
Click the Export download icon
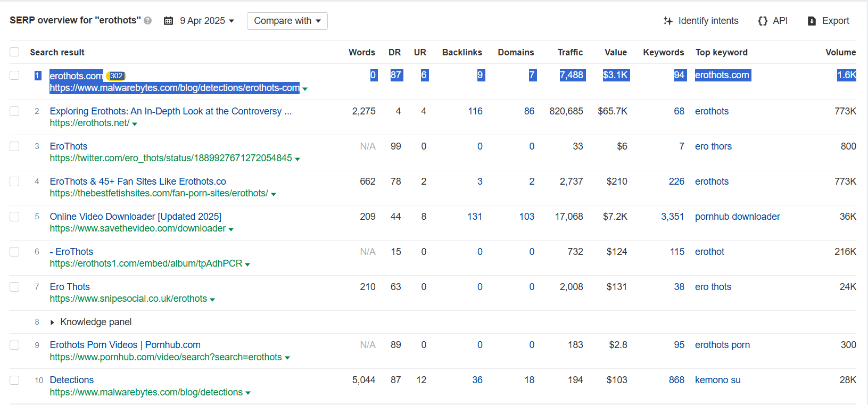812,21
